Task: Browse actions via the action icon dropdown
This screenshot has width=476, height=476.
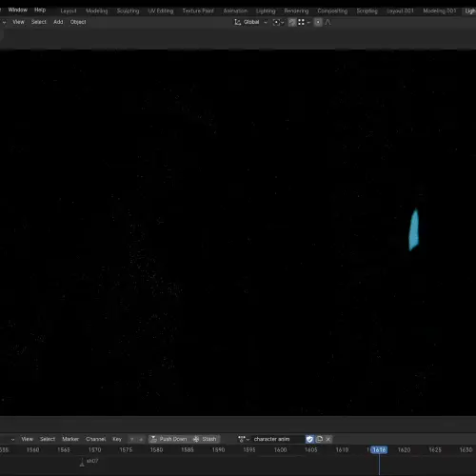Action: 244,439
